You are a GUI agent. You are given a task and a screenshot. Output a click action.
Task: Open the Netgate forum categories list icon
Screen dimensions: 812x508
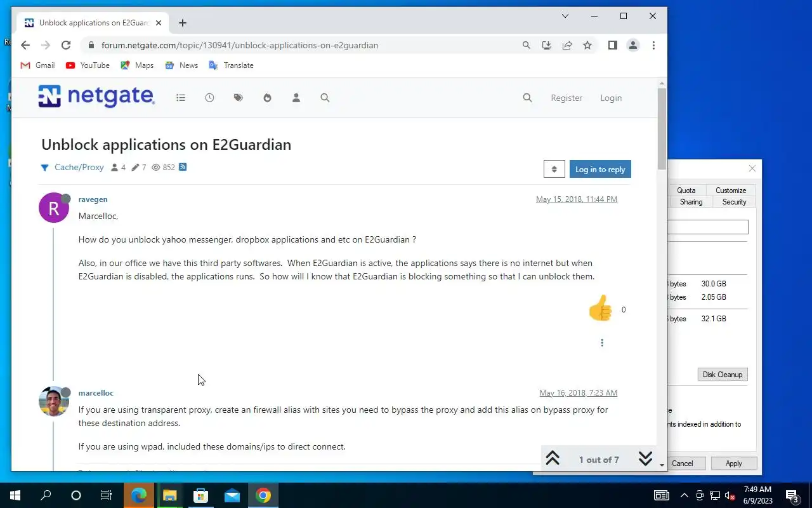click(181, 98)
